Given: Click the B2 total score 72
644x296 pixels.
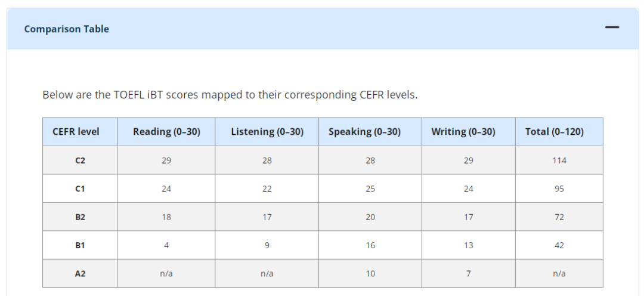Looking at the screenshot, I should (559, 217).
